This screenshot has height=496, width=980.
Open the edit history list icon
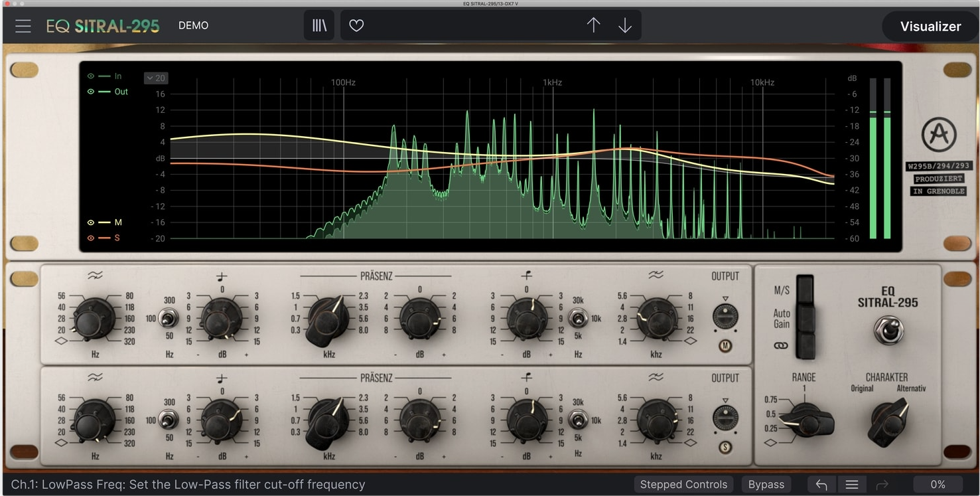tap(852, 485)
